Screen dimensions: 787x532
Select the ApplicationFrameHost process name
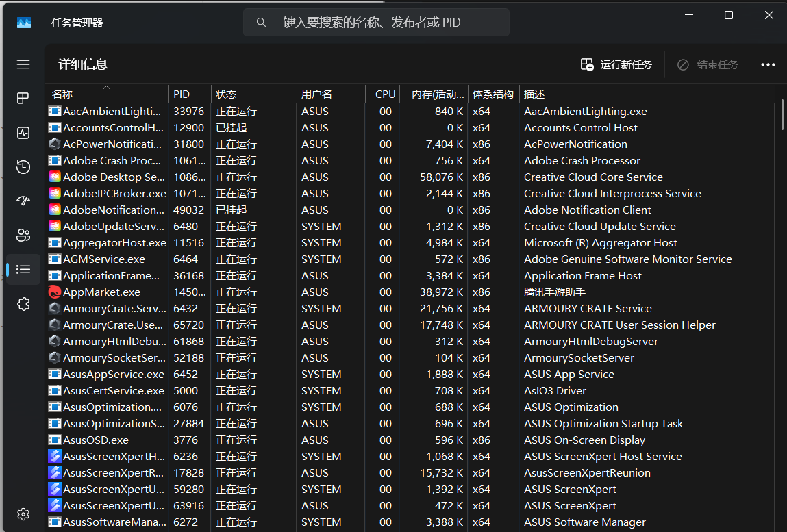[111, 275]
